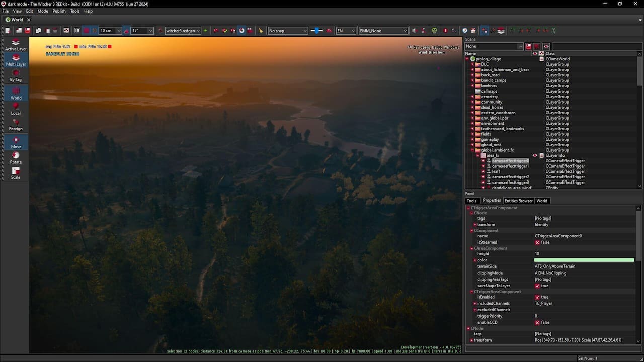Toggle the enableCCD checkbox
644x362 pixels.
pyautogui.click(x=537, y=322)
